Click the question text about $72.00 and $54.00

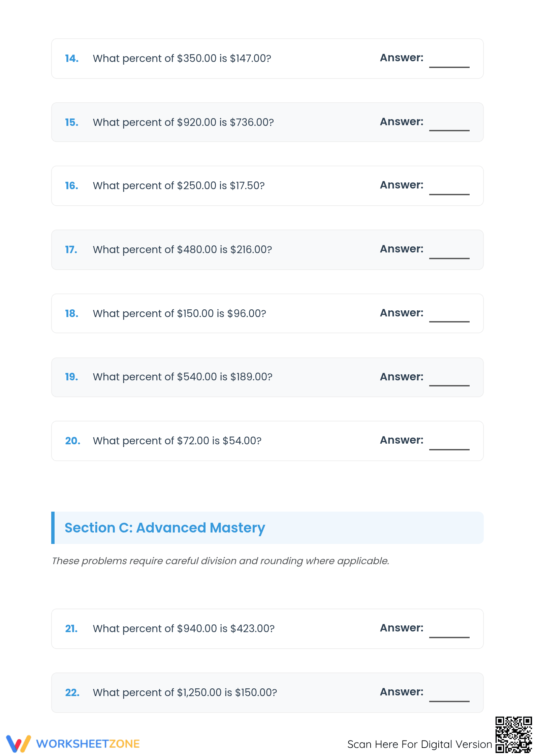tap(177, 441)
